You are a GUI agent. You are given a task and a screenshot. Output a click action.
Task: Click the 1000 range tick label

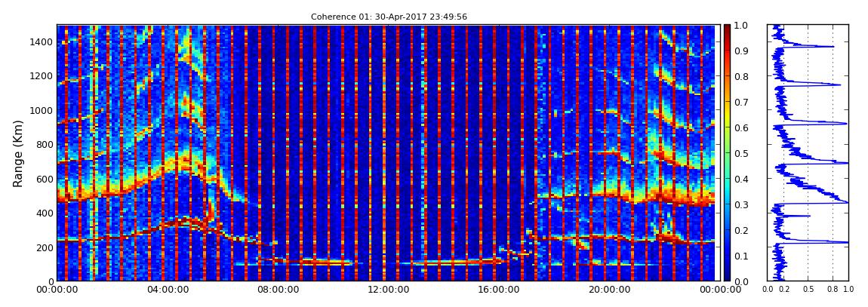coord(42,111)
